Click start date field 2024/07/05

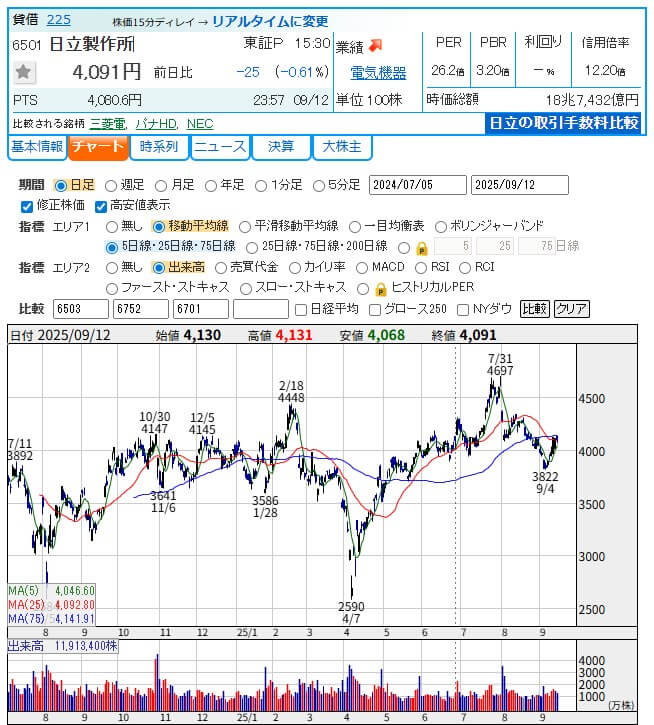pos(418,185)
